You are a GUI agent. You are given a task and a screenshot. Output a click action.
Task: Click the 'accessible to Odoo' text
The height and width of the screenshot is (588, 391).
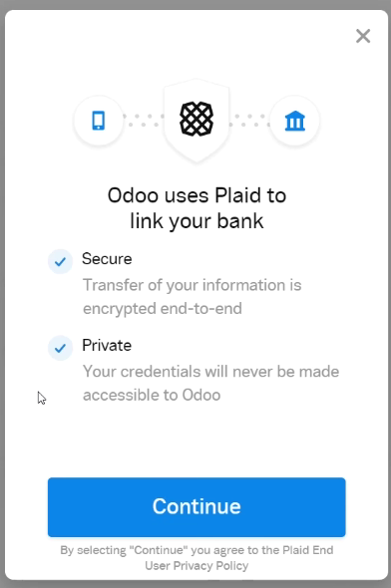[x=152, y=395]
